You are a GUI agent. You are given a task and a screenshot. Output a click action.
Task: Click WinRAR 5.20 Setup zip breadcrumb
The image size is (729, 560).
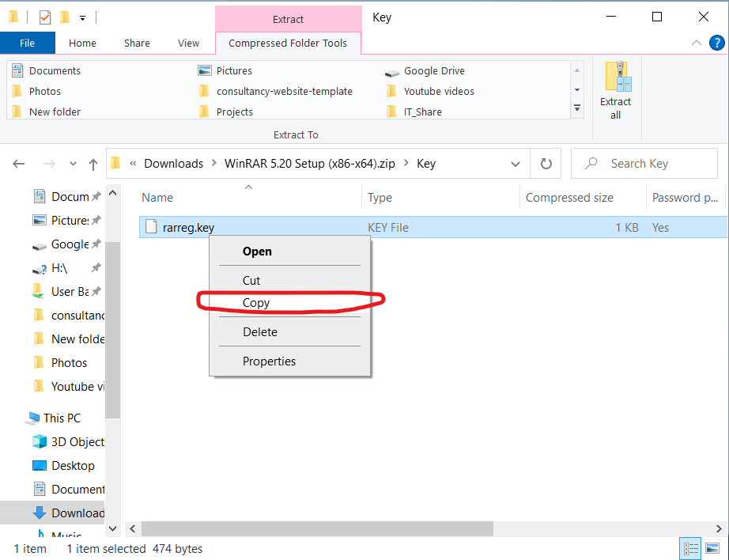[x=310, y=164]
